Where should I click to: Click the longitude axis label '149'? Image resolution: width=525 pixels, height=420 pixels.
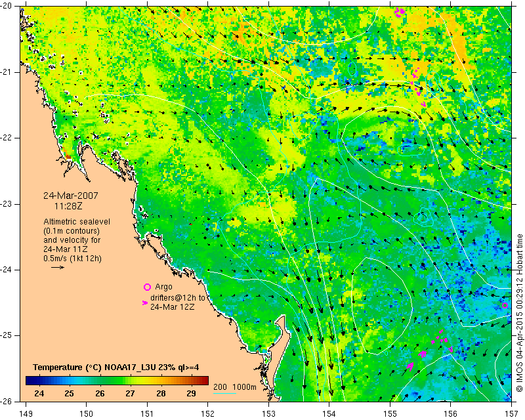point(26,414)
